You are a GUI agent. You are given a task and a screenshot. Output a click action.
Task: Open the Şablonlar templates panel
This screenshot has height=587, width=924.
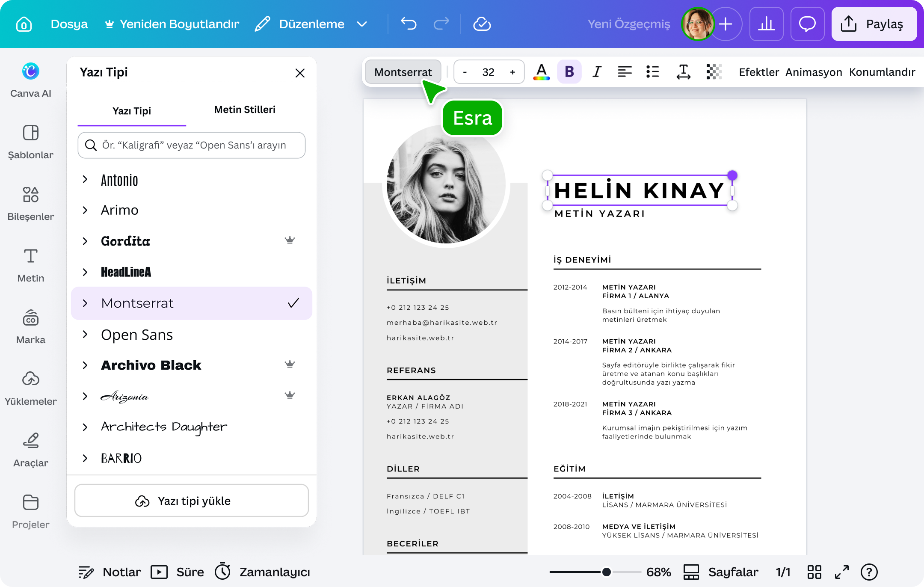pos(30,142)
